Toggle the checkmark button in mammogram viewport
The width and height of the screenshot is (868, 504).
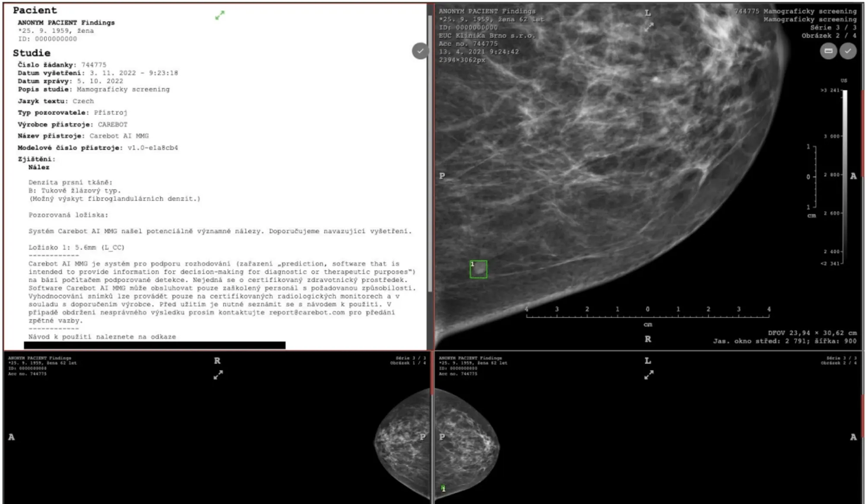848,51
